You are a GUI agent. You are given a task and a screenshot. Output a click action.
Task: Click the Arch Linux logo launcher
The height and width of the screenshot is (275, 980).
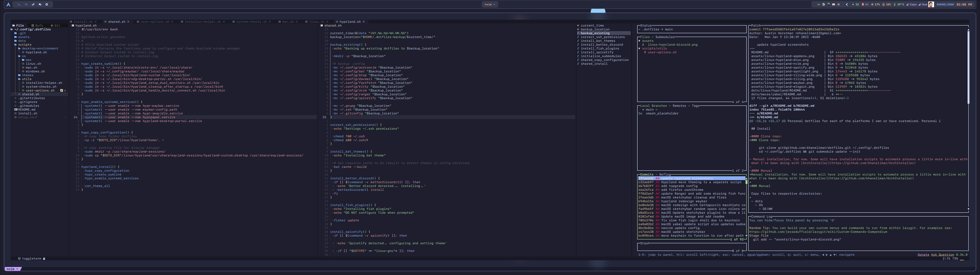pos(8,5)
